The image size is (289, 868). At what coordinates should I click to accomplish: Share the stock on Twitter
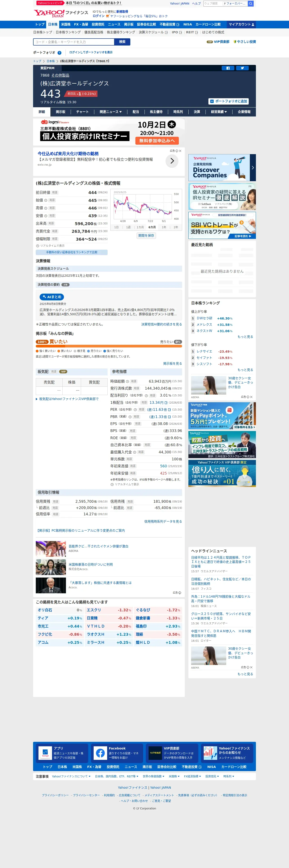pyautogui.click(x=242, y=68)
